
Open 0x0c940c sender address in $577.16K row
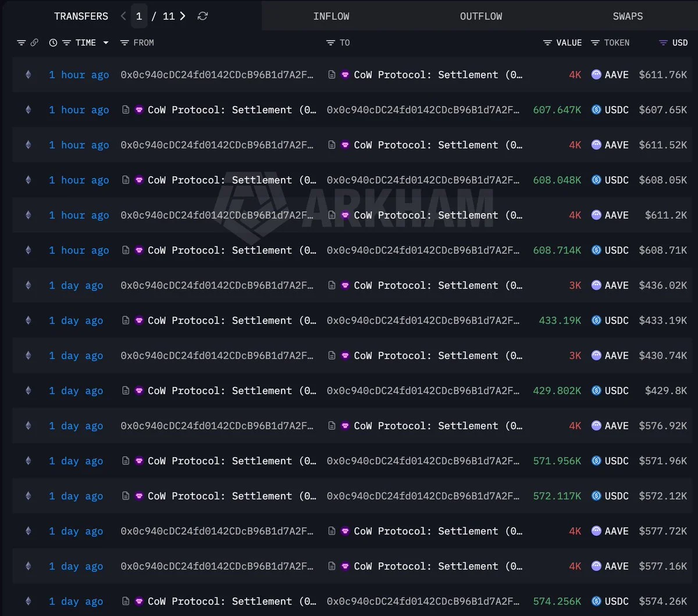pyautogui.click(x=217, y=566)
